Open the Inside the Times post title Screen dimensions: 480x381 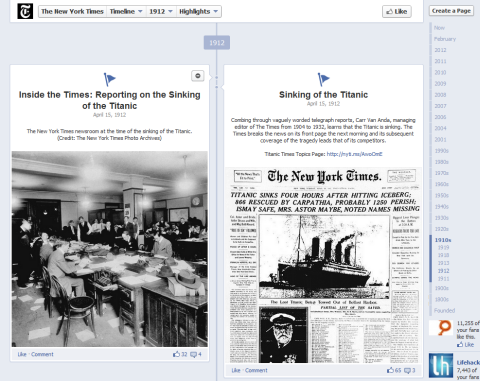tap(110, 100)
